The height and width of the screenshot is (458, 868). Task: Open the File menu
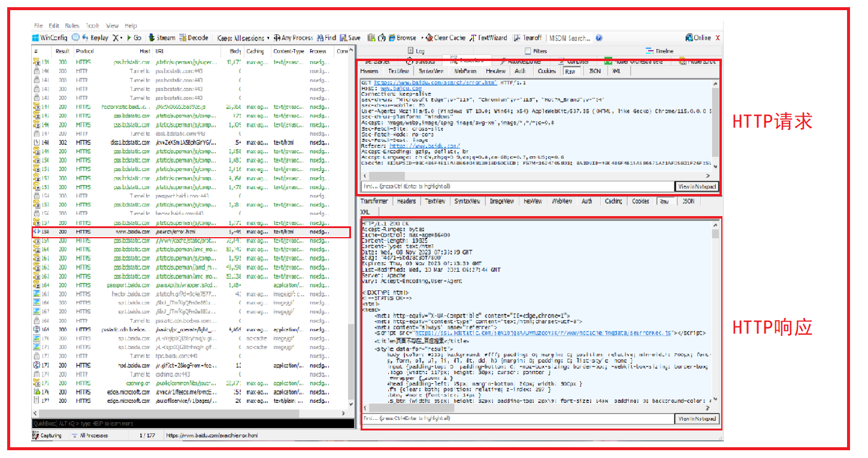(x=38, y=26)
